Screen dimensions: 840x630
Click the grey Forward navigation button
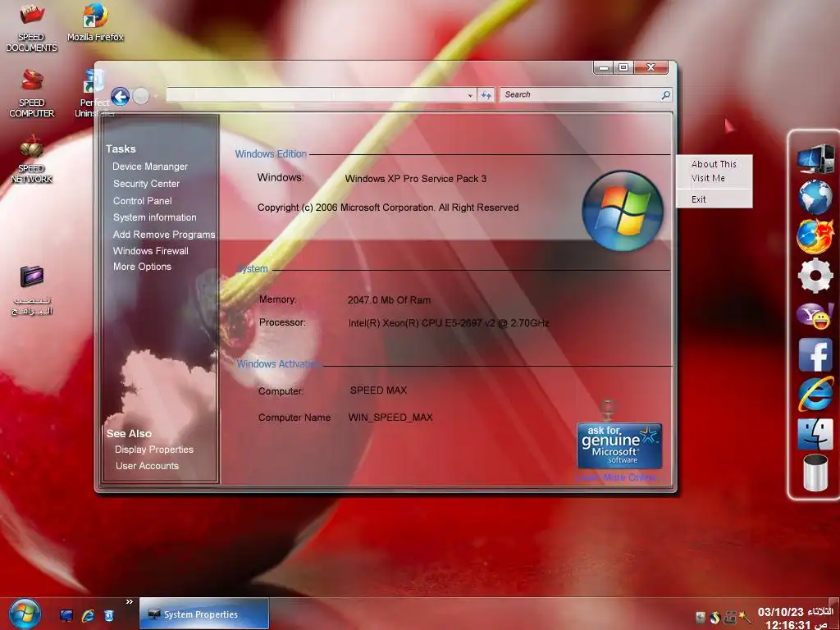[x=141, y=97]
